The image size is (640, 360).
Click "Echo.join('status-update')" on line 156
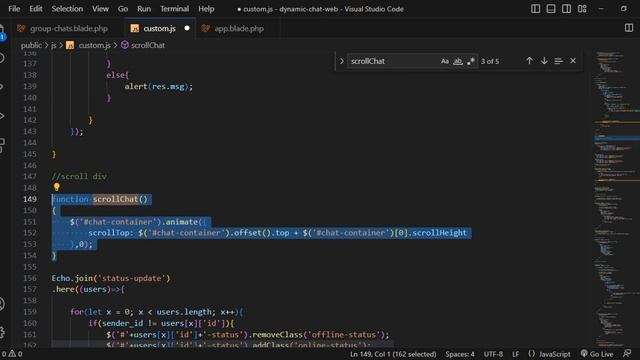(x=111, y=278)
